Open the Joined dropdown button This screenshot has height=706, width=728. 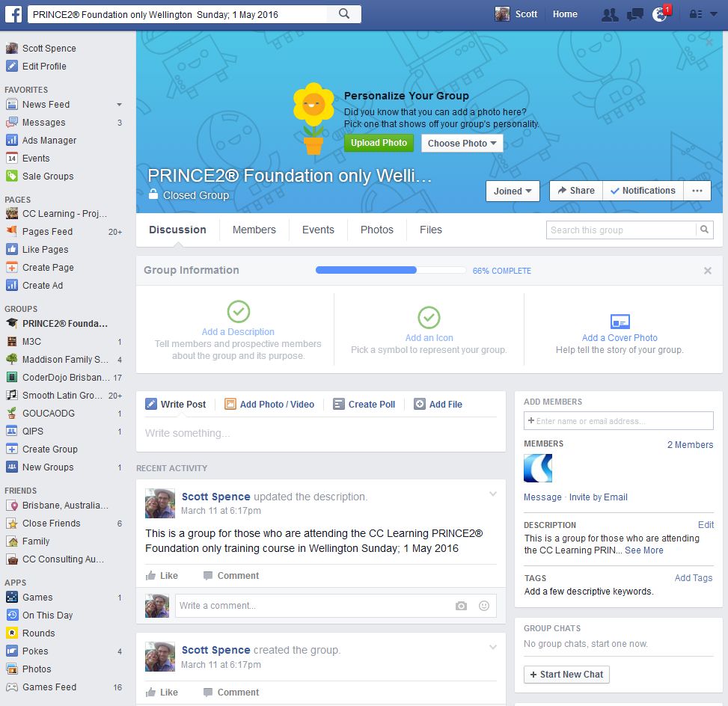(x=513, y=191)
